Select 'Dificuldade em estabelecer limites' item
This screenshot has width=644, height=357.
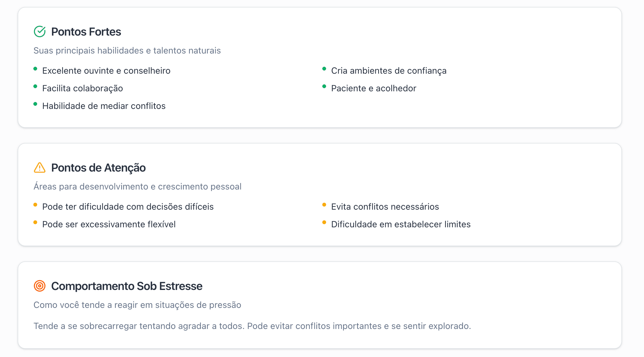coord(401,224)
